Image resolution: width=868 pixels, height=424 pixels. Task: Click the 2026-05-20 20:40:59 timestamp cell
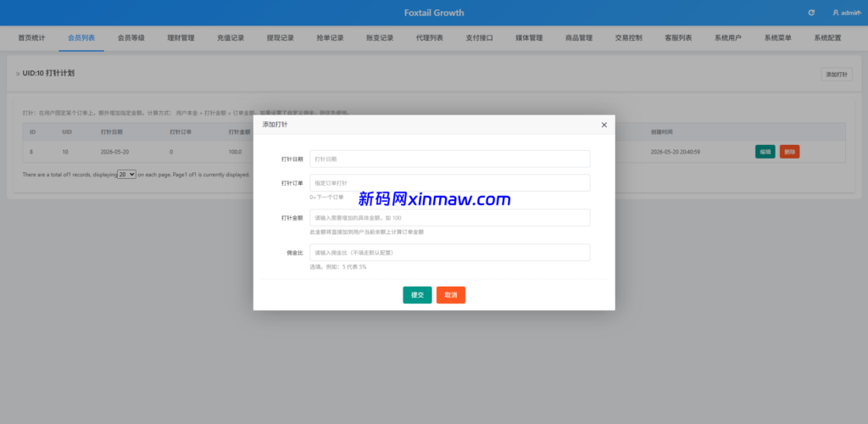pyautogui.click(x=675, y=152)
